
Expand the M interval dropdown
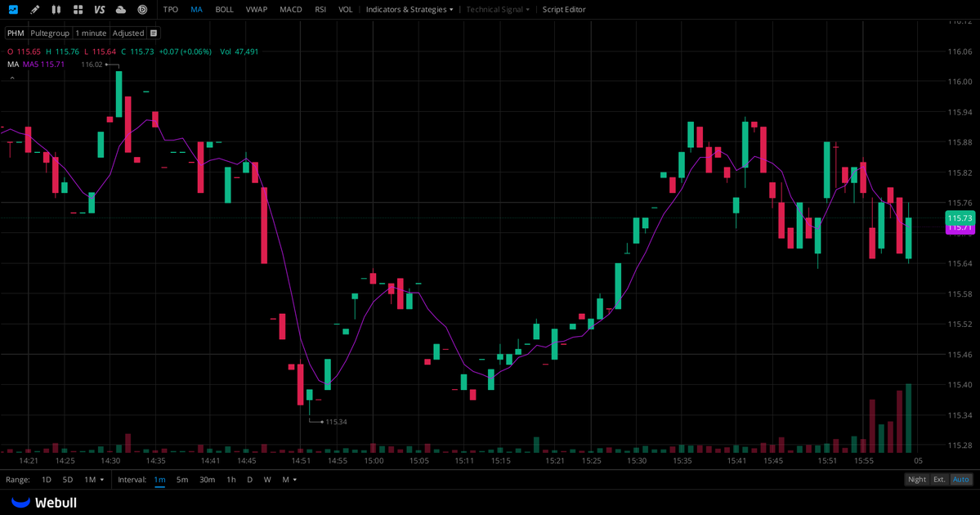289,479
